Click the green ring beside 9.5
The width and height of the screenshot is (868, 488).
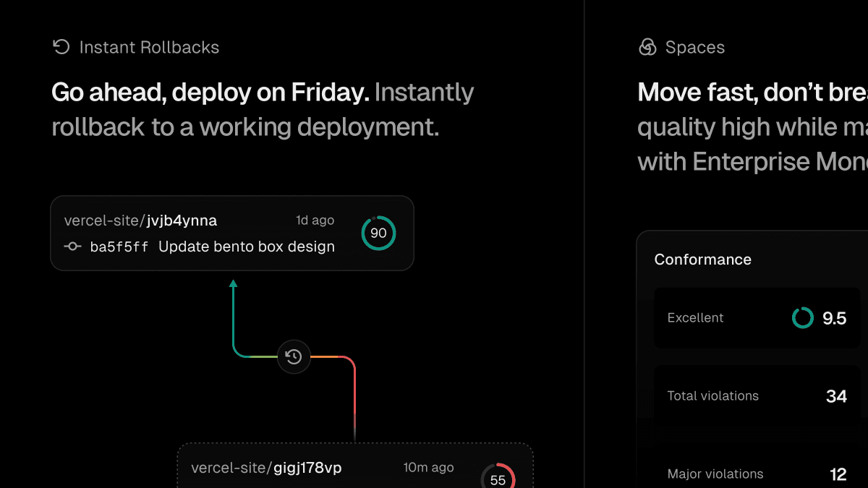click(x=803, y=317)
